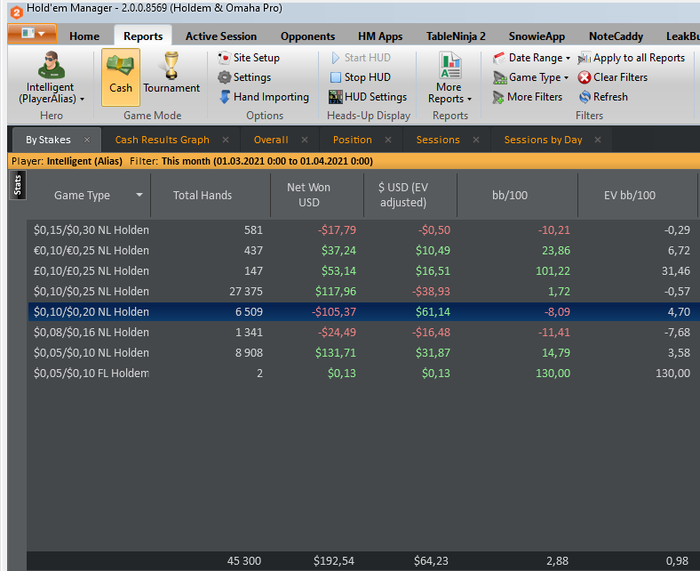Click Stop HUD
The width and height of the screenshot is (700, 571).
coord(360,77)
